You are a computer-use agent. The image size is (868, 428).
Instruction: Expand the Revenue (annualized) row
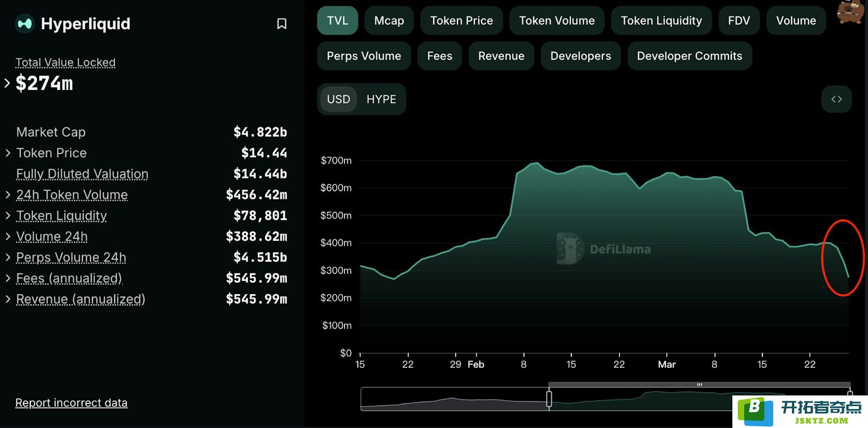8,299
